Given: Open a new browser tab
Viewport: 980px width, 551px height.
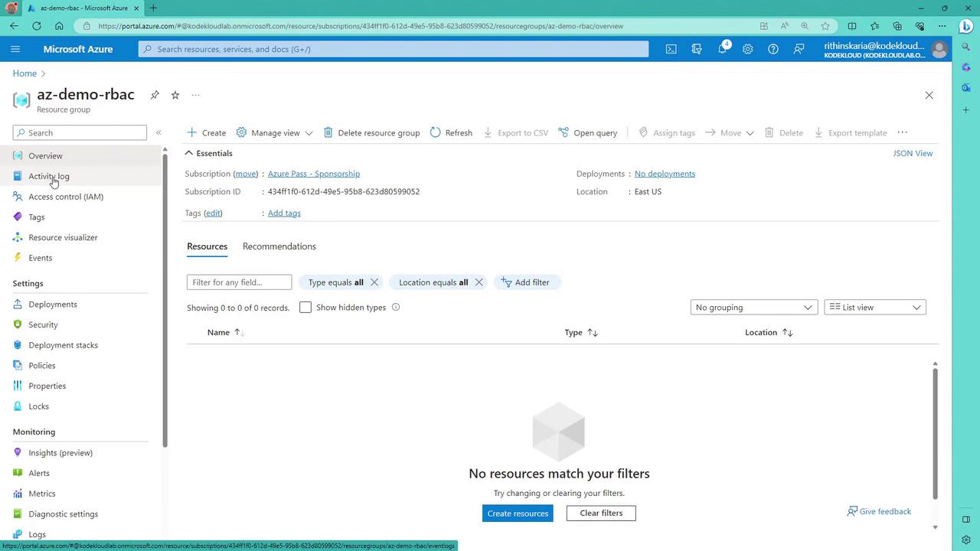Looking at the screenshot, I should pos(153,8).
